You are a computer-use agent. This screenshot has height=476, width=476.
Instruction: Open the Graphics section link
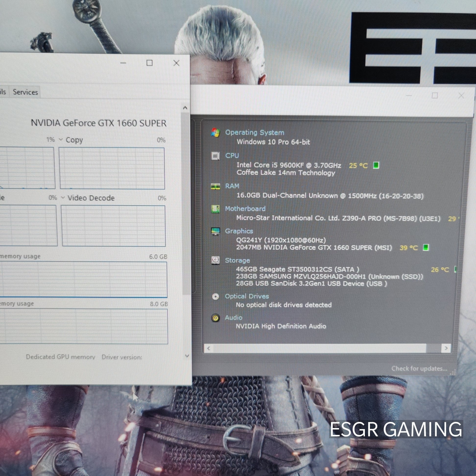[239, 231]
